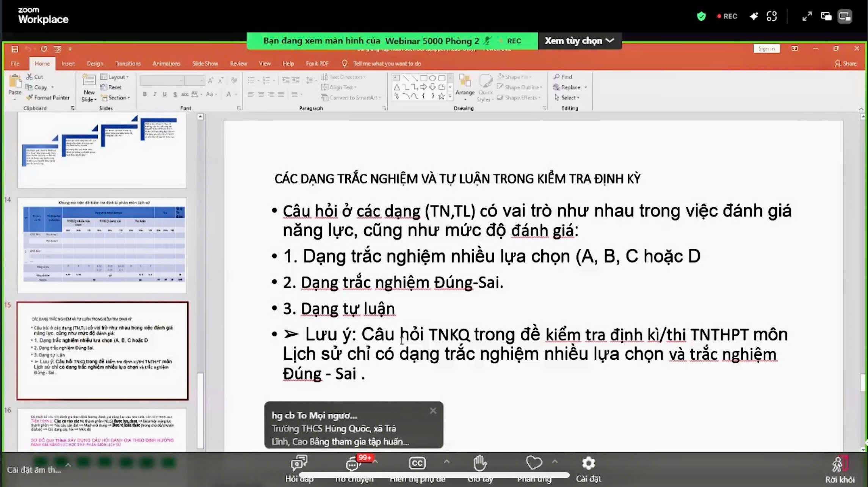Viewport: 868px width, 487px height.
Task: Click the Zoom encryption shield icon
Action: click(x=701, y=16)
